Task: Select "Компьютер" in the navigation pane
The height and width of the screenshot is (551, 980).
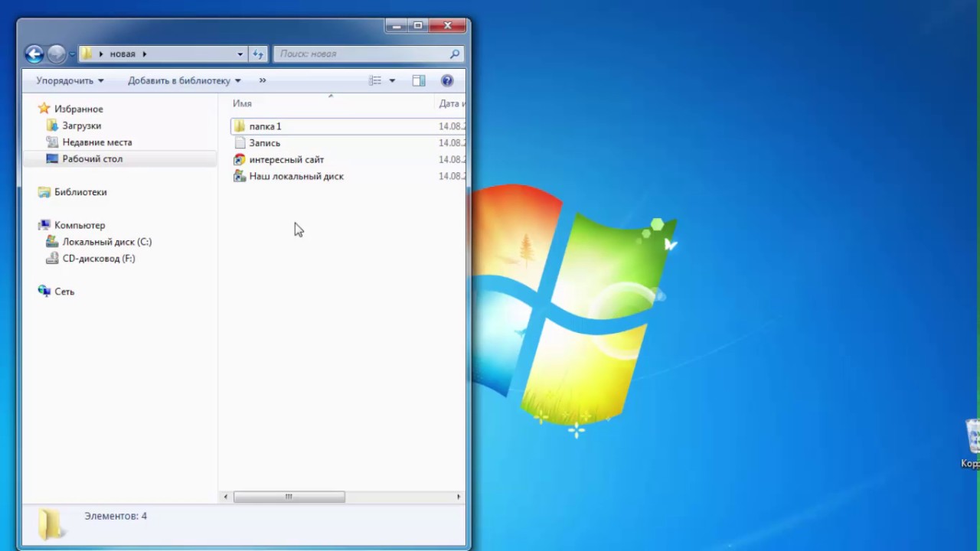Action: pos(80,226)
